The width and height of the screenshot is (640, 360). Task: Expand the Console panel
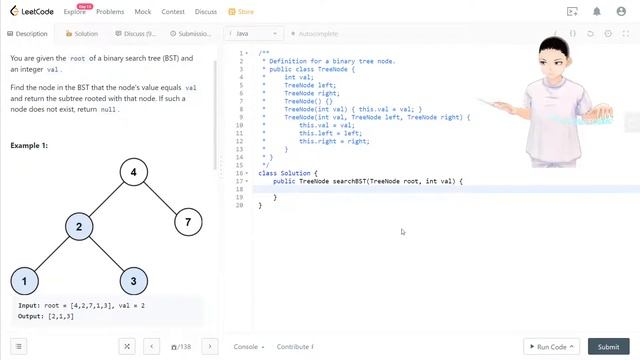(x=249, y=347)
